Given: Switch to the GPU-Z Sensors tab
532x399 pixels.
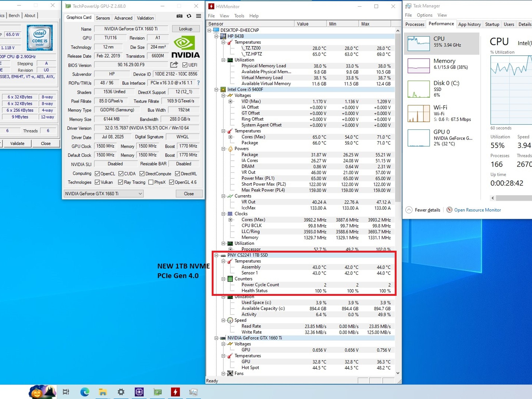Looking at the screenshot, I should coord(103,18).
